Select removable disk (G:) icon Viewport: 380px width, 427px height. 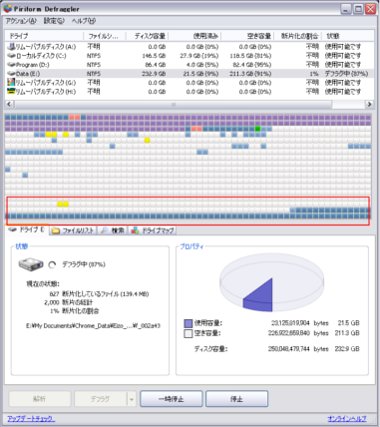tap(11, 82)
